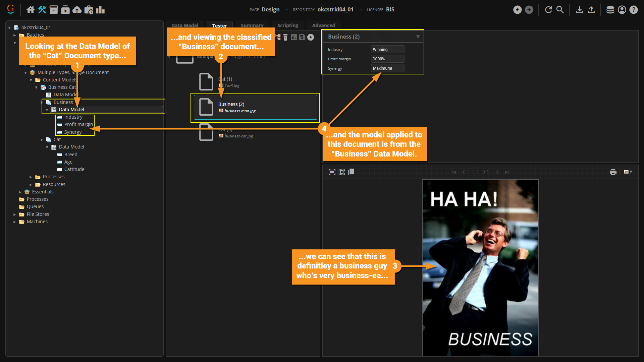Open the help question mark icon
This screenshot has width=644, height=362.
click(x=633, y=10)
